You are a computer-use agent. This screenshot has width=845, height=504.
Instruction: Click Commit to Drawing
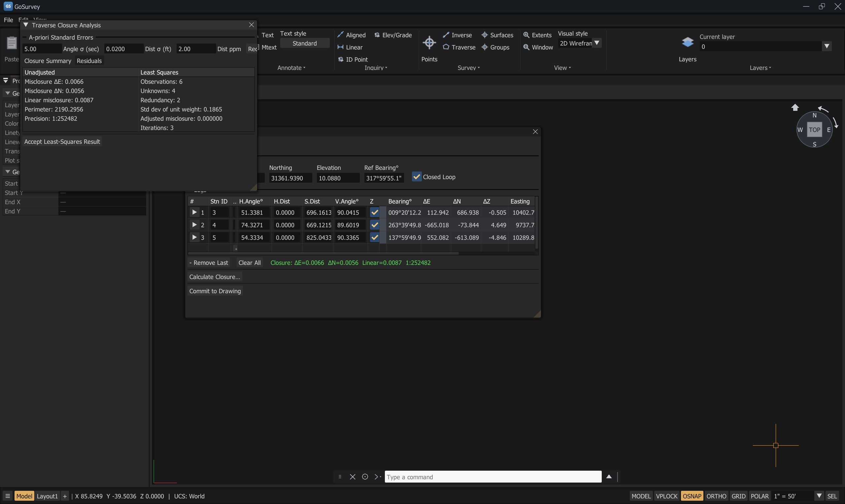[215, 291]
